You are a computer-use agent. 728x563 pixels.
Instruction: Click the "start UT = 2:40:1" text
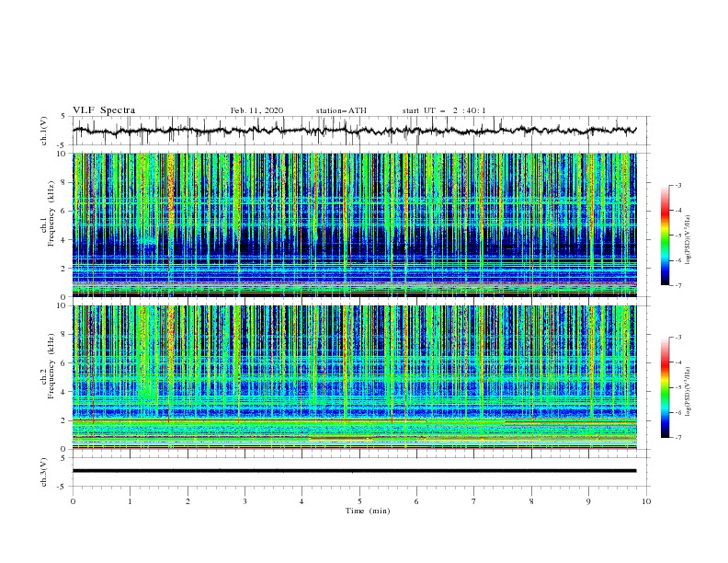pyautogui.click(x=444, y=110)
